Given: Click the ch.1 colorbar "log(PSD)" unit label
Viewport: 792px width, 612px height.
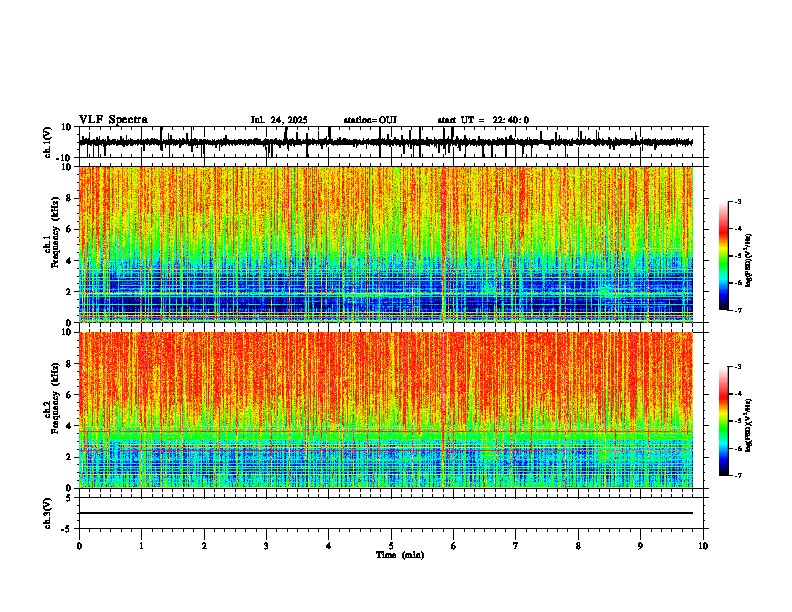Looking at the screenshot, I should coord(749,261).
